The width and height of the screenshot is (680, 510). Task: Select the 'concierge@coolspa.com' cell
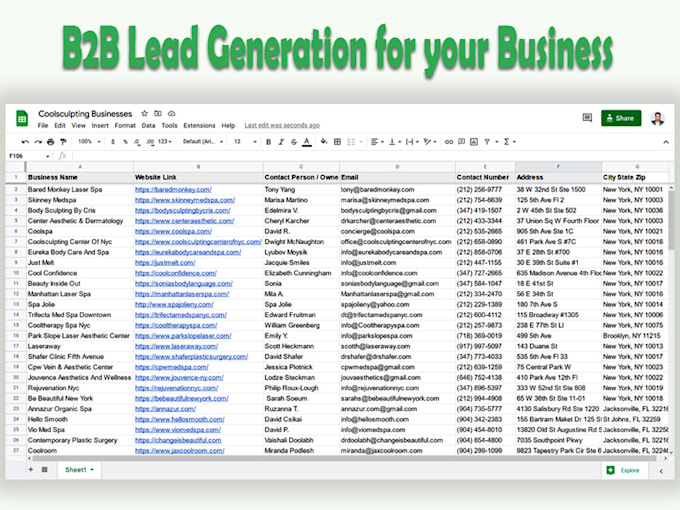[397, 232]
